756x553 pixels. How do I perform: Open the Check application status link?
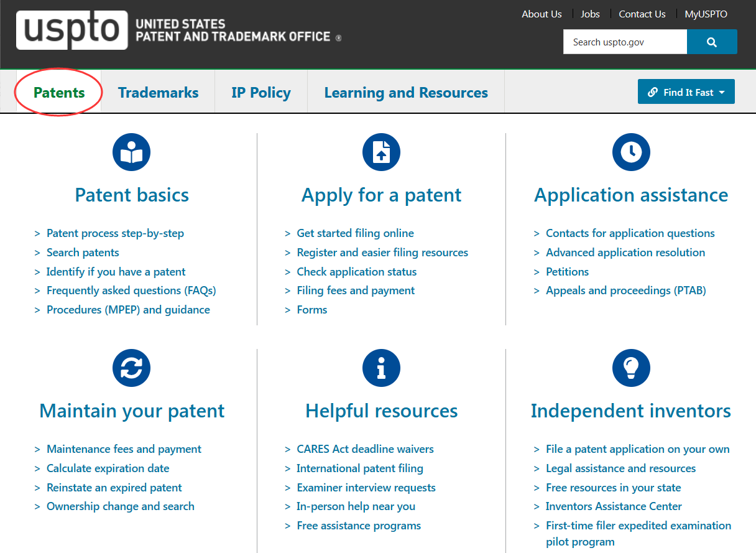(357, 272)
